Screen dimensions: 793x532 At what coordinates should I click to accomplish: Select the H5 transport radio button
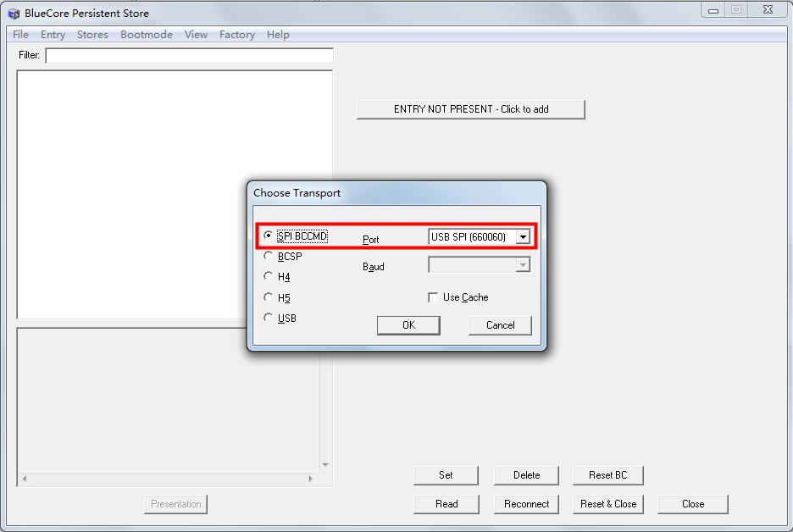[269, 296]
